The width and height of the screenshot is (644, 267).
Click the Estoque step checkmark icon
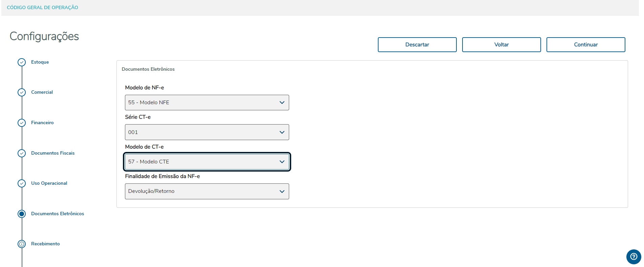22,62
